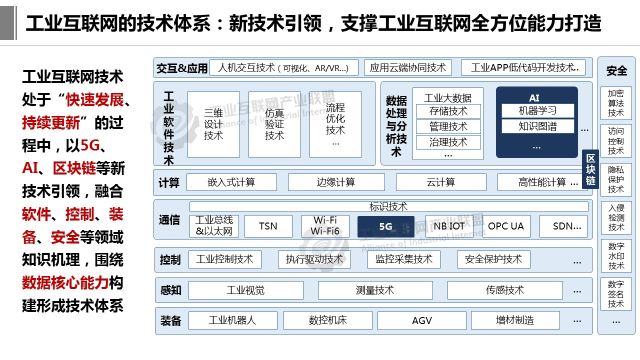The height and width of the screenshot is (360, 640).
Task: Click the 数字水印技术 security box
Action: coord(616,256)
